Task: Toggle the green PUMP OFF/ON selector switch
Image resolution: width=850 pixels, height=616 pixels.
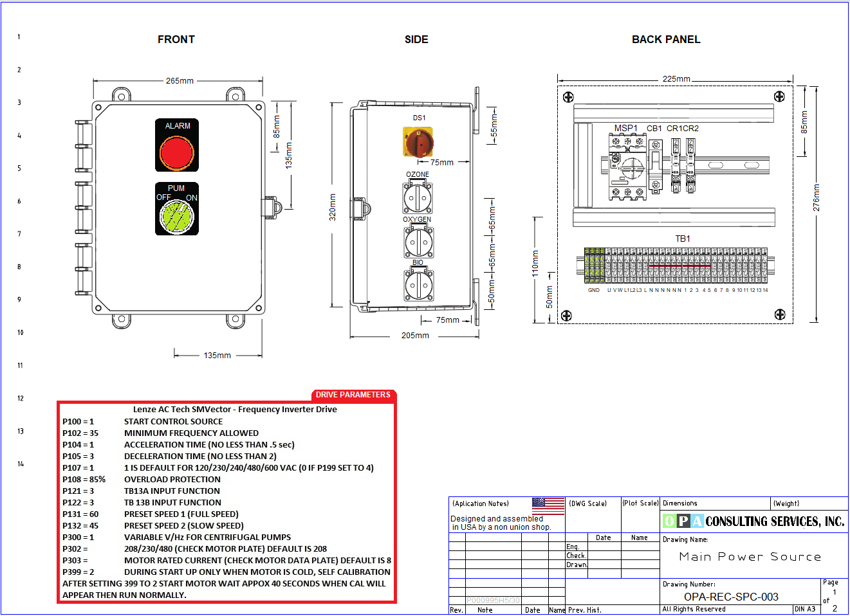Action: pos(177,215)
